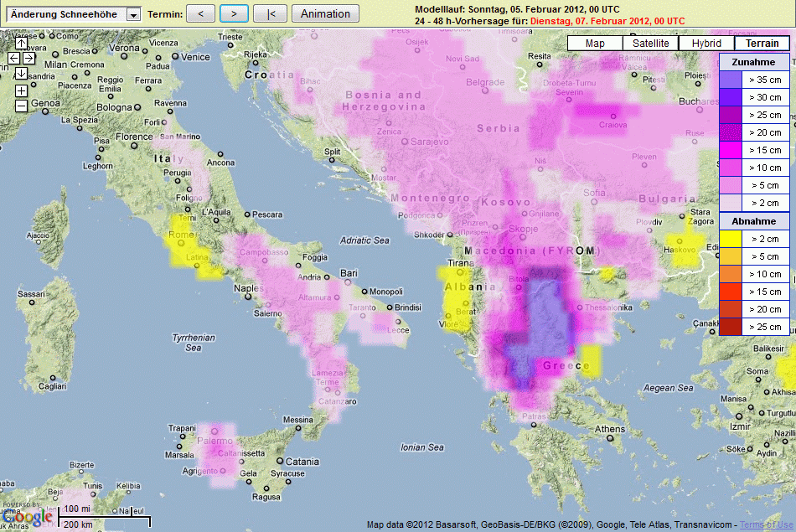Pan the map left with the arrow
The height and width of the screenshot is (532, 796).
(x=13, y=58)
